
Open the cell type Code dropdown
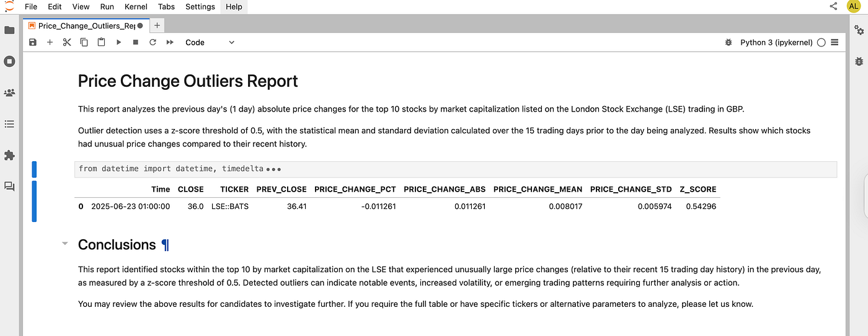click(x=210, y=42)
